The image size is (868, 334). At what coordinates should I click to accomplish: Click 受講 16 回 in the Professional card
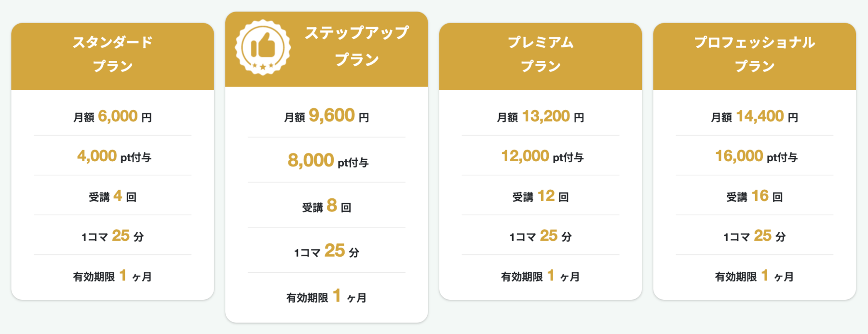754,196
